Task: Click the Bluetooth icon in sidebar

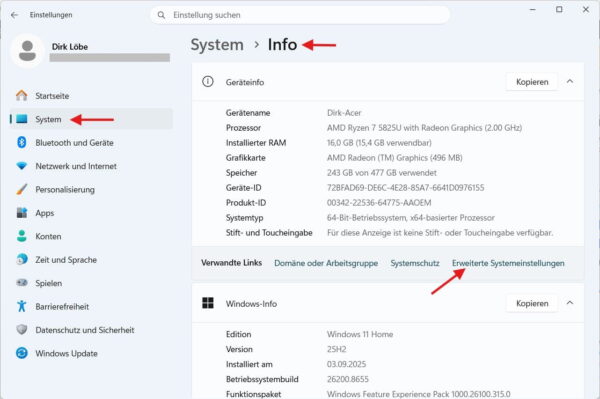Action: (x=22, y=142)
